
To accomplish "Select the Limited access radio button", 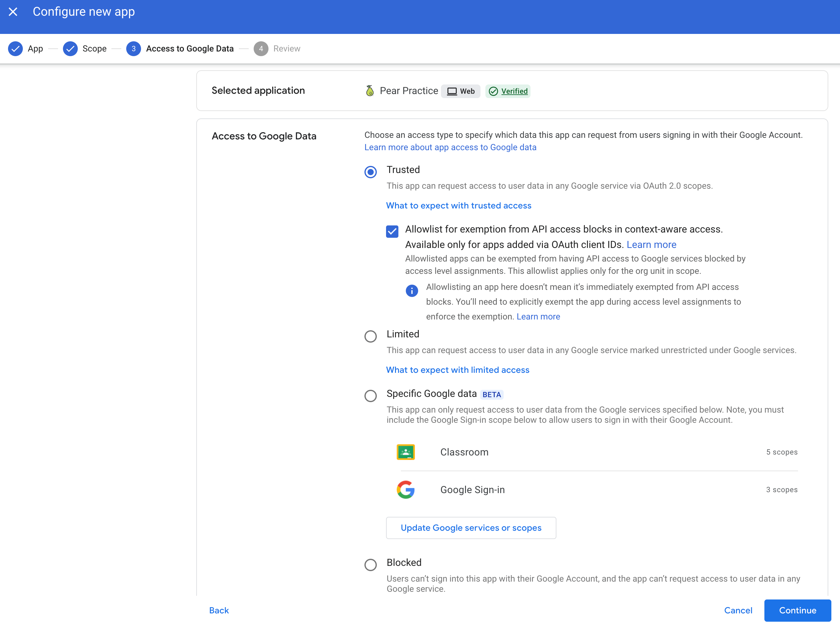I will 371,336.
